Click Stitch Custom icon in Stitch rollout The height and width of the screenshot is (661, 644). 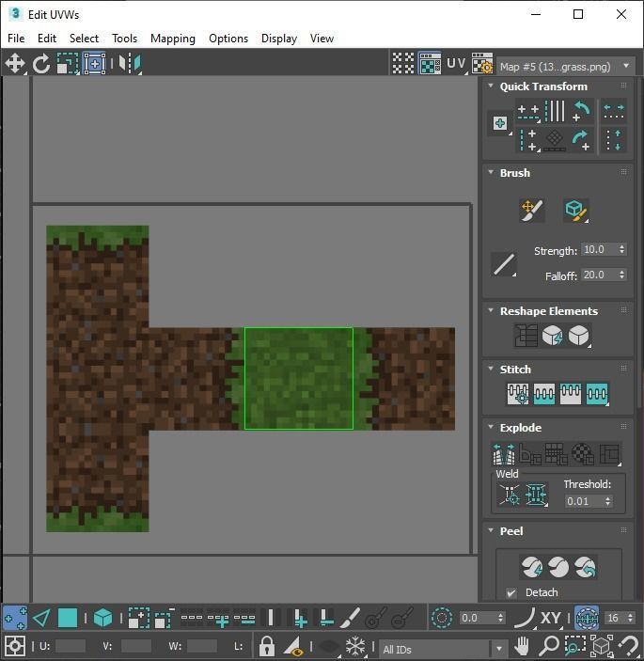coord(597,394)
